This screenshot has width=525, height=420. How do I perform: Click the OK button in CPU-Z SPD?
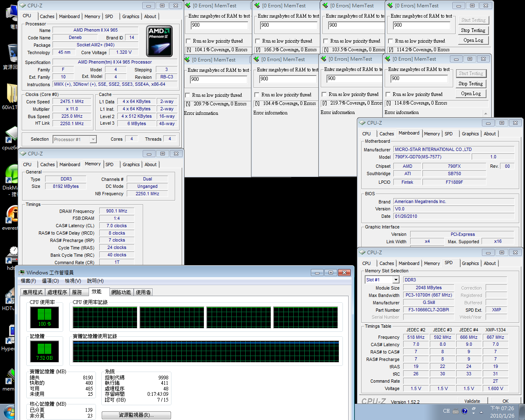coord(505,401)
